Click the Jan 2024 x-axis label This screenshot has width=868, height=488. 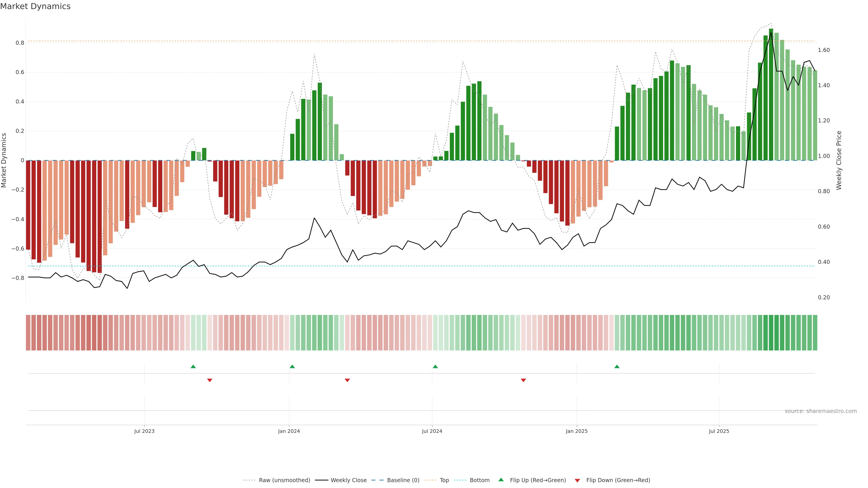click(x=289, y=431)
